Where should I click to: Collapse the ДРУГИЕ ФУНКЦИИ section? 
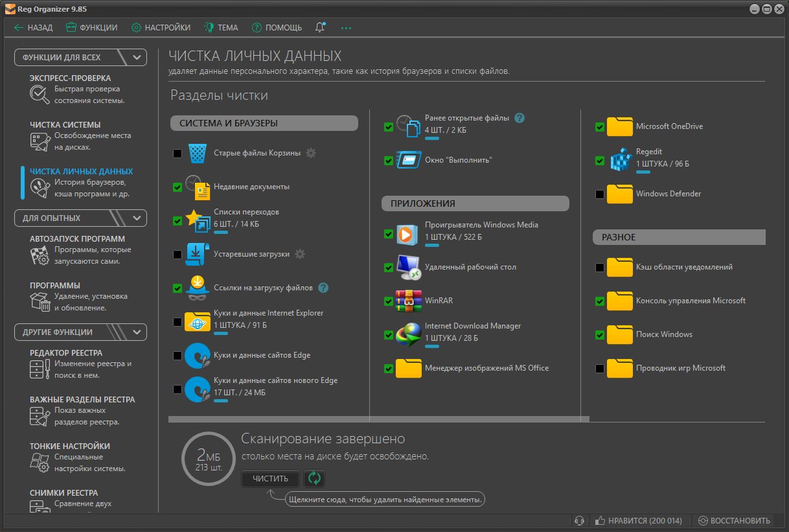click(137, 332)
